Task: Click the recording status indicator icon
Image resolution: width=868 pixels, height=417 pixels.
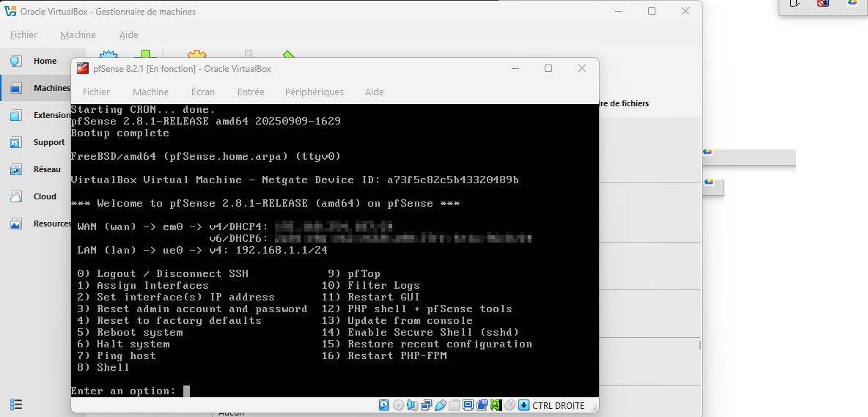Action: pyautogui.click(x=482, y=405)
